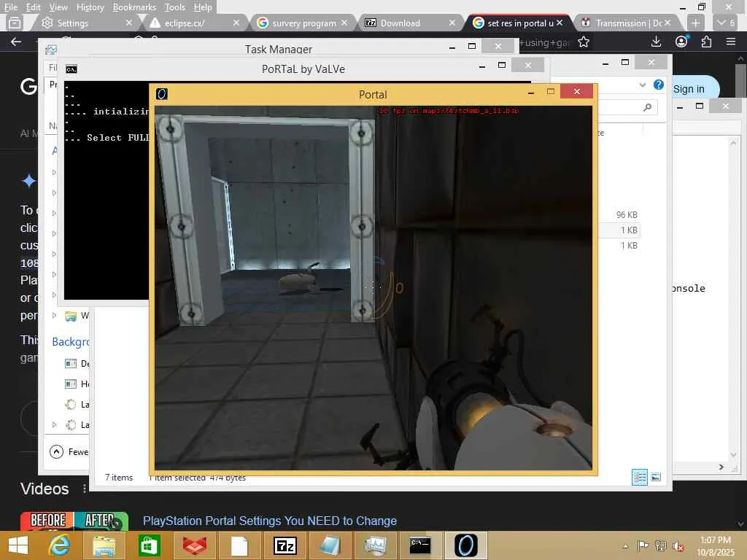Switch to command prompt taskbar icon
Image resolution: width=747 pixels, height=560 pixels.
click(x=420, y=545)
